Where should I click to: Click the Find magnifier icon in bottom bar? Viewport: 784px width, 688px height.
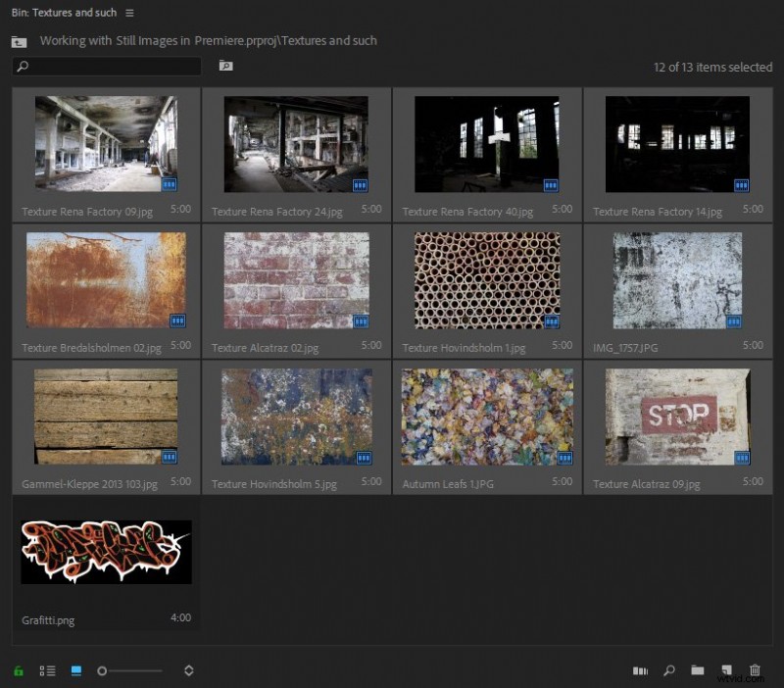(669, 671)
